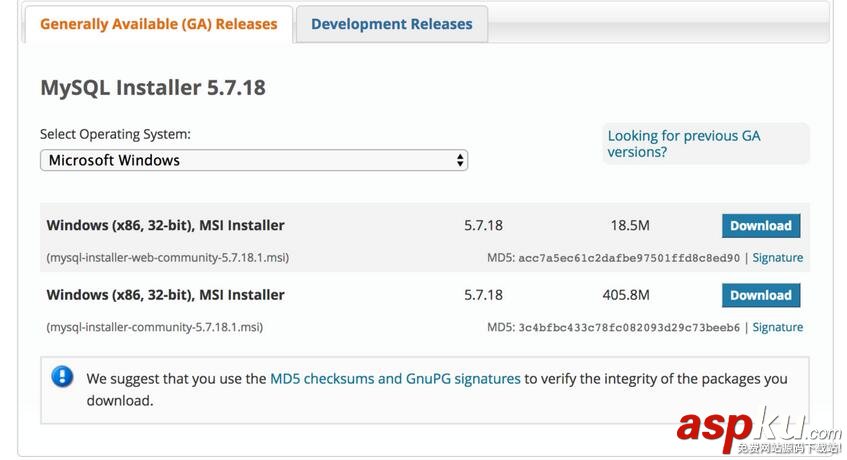Click the mysql-installer-web-community-5.7.18.1.msi filename
The image size is (847, 460).
(167, 258)
